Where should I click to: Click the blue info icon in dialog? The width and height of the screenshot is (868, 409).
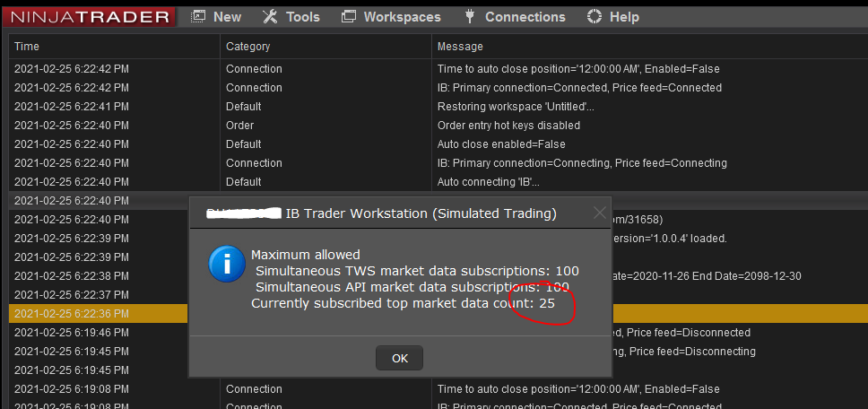coord(226,265)
